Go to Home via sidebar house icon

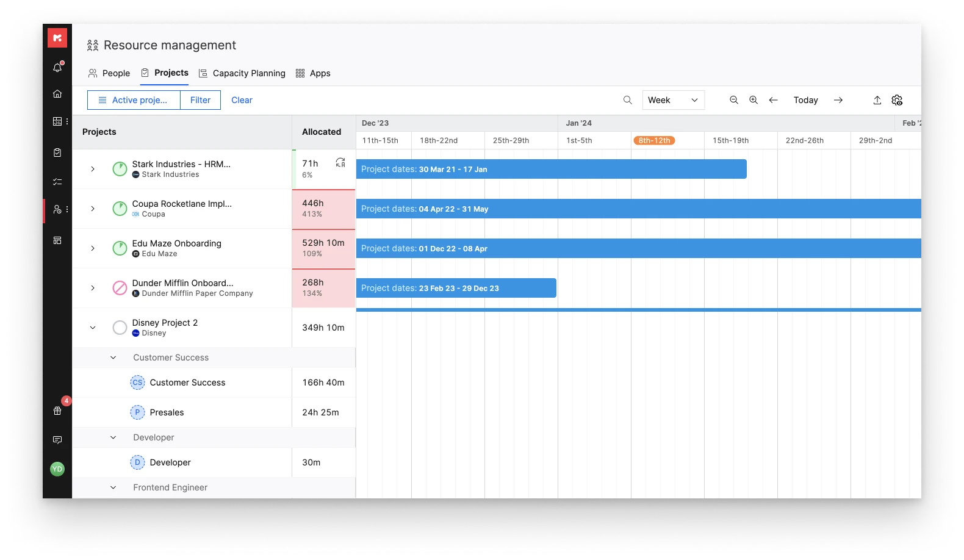click(x=57, y=94)
